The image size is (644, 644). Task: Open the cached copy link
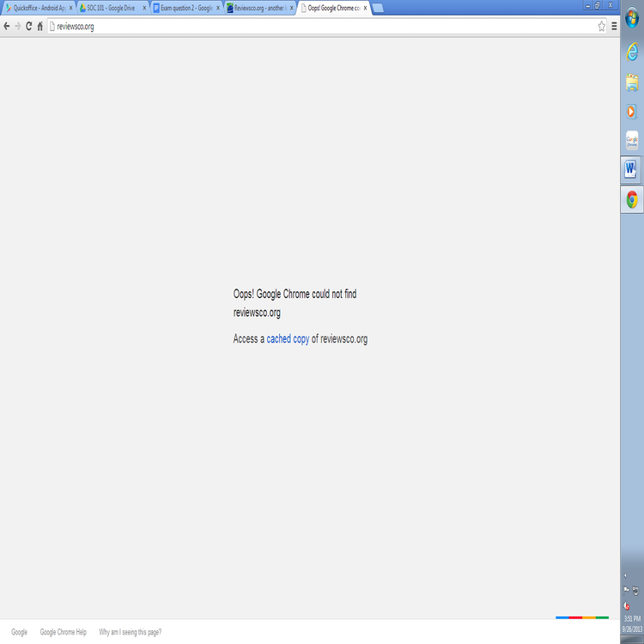click(x=288, y=339)
